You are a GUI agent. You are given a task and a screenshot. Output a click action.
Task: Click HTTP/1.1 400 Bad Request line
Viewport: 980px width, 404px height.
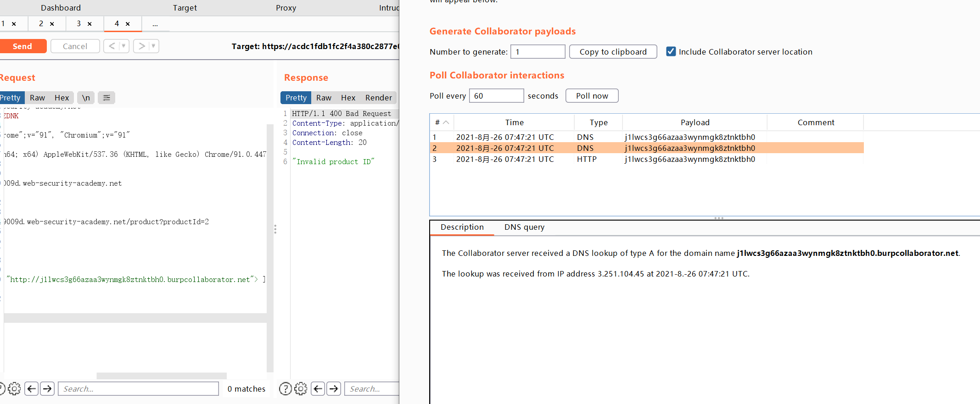tap(342, 114)
